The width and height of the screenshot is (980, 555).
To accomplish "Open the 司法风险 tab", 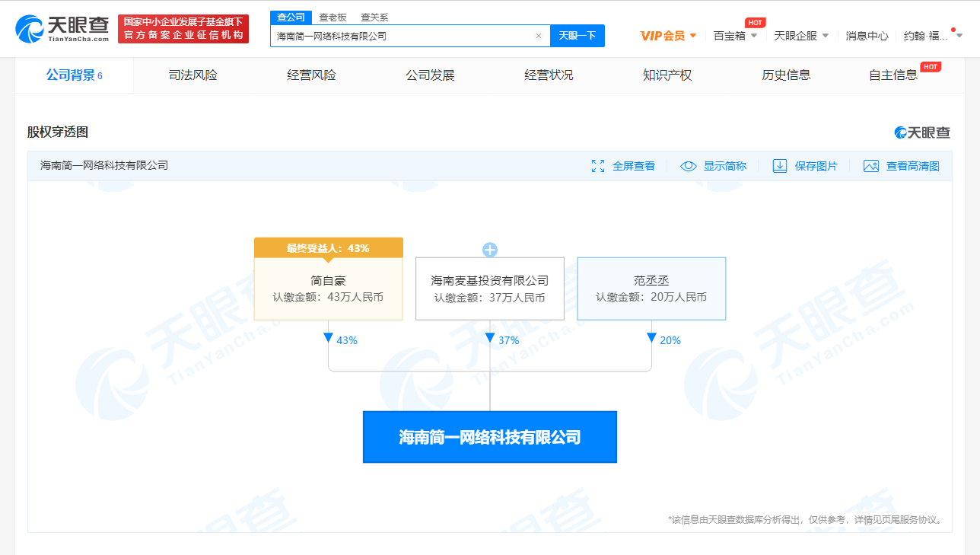I will coord(193,75).
